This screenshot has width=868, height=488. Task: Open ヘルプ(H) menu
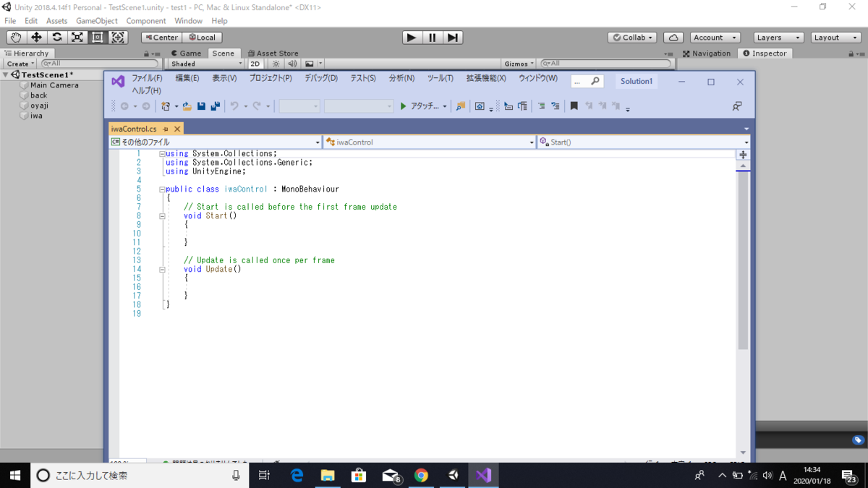point(146,90)
